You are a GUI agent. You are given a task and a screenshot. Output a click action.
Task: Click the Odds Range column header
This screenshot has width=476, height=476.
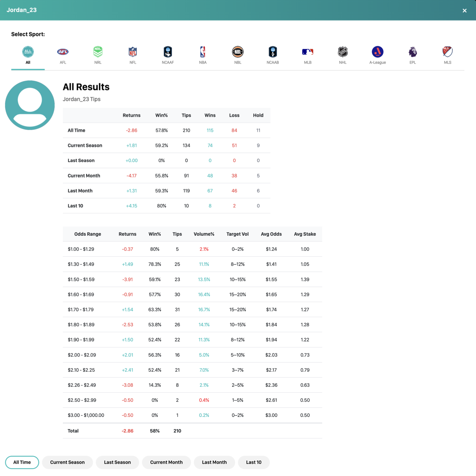(88, 234)
